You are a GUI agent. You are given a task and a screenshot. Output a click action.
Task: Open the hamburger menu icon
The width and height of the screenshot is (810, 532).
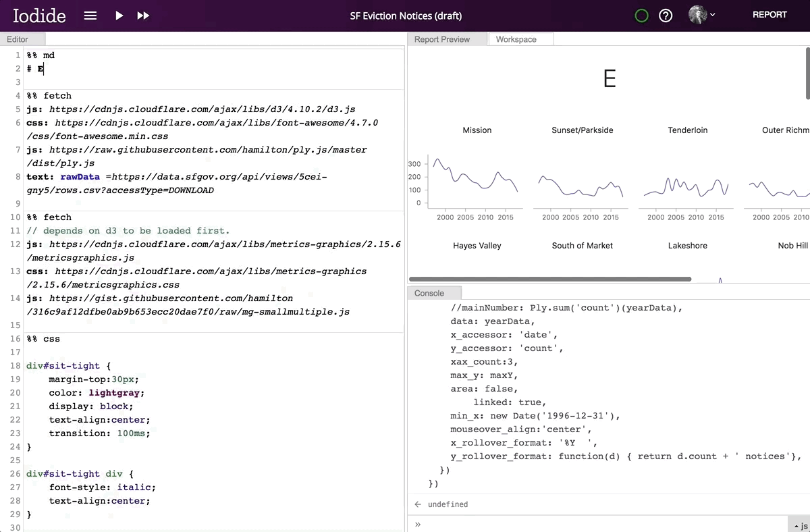90,16
